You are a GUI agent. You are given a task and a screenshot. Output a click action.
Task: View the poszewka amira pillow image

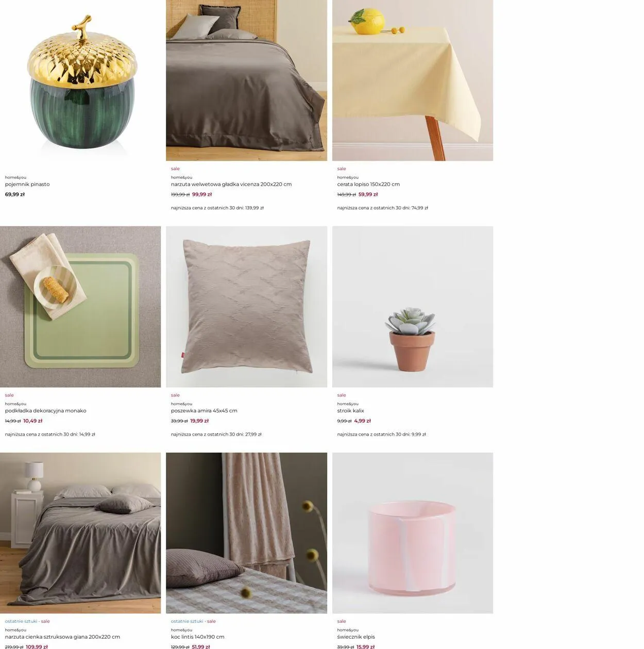[246, 307]
